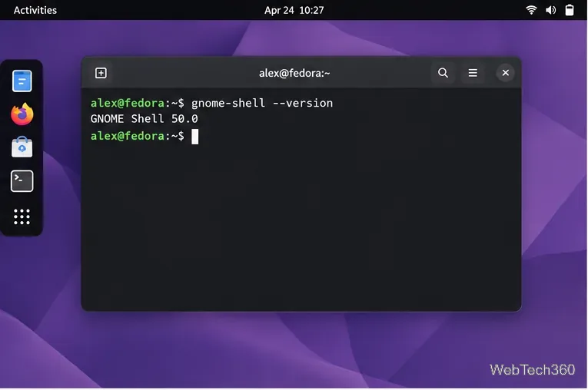
Task: Click the terminal title alex@fedora:~
Action: pos(294,73)
